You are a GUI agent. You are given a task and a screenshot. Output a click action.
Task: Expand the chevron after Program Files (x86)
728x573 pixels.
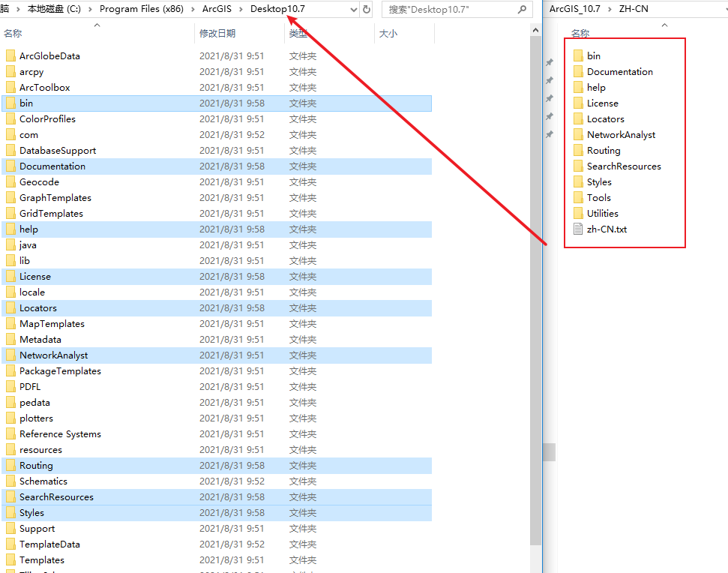pos(193,9)
